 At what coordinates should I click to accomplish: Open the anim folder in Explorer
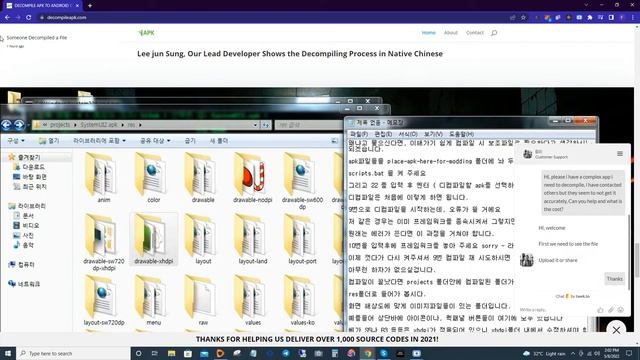coord(104,178)
